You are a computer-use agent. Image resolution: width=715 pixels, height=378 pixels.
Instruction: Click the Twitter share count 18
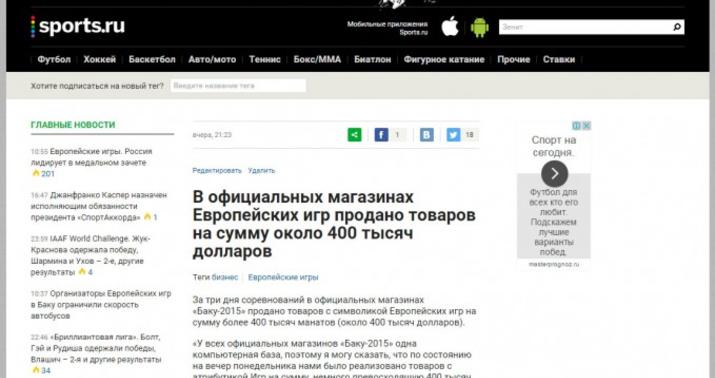(x=469, y=135)
